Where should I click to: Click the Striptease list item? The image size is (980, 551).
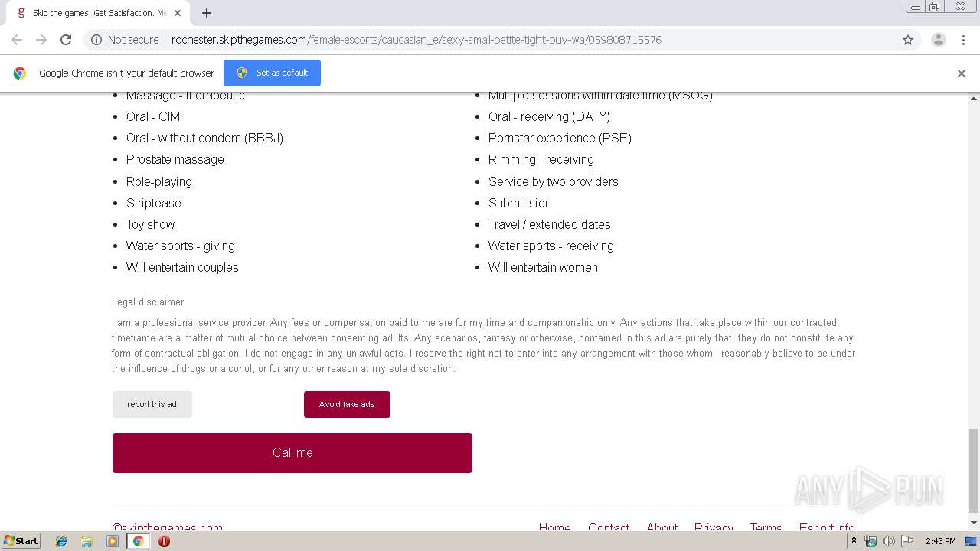click(x=154, y=203)
